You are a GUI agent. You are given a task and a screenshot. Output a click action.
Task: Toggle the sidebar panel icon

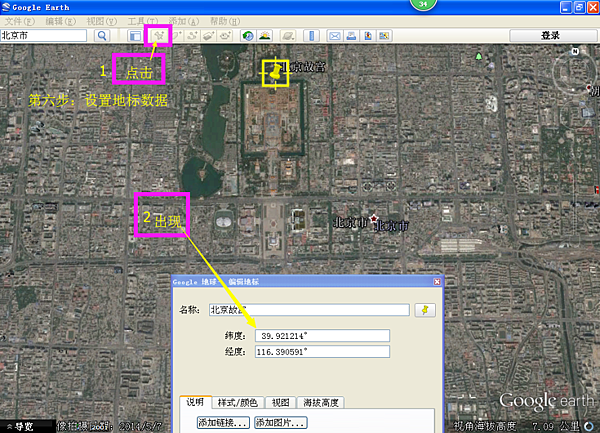(x=135, y=36)
